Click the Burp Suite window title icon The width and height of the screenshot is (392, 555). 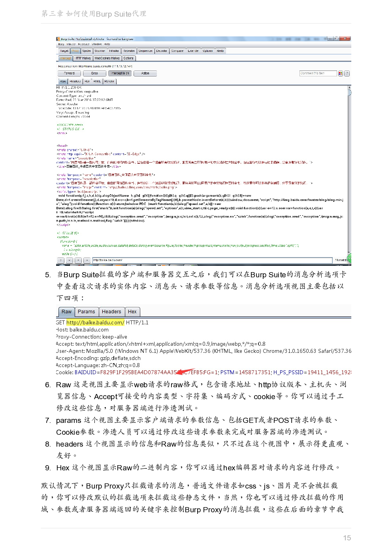pyautogui.click(x=58, y=39)
